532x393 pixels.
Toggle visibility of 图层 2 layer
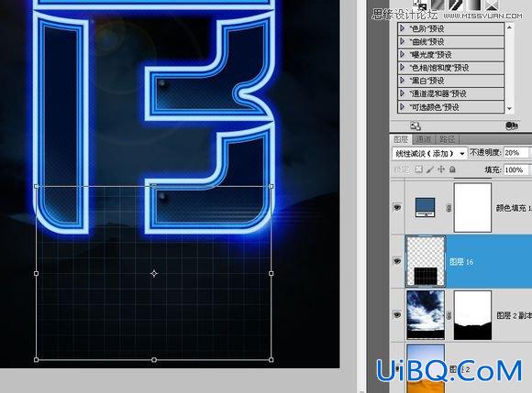pos(397,368)
